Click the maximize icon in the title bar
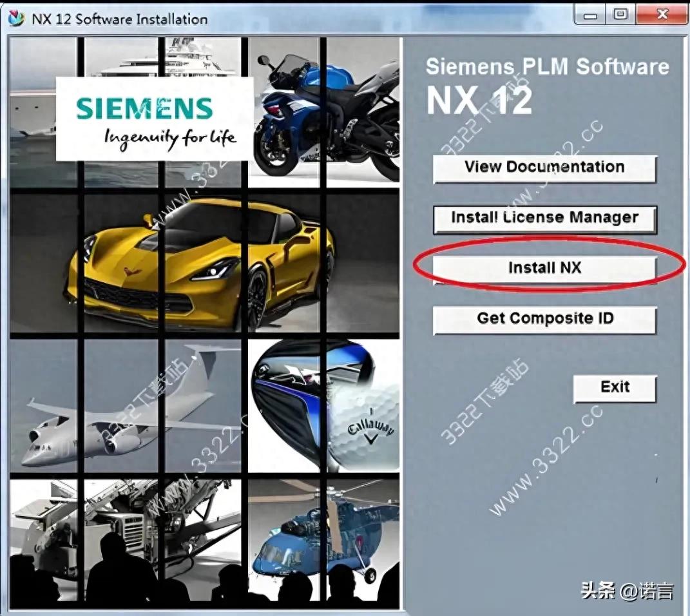 (620, 14)
